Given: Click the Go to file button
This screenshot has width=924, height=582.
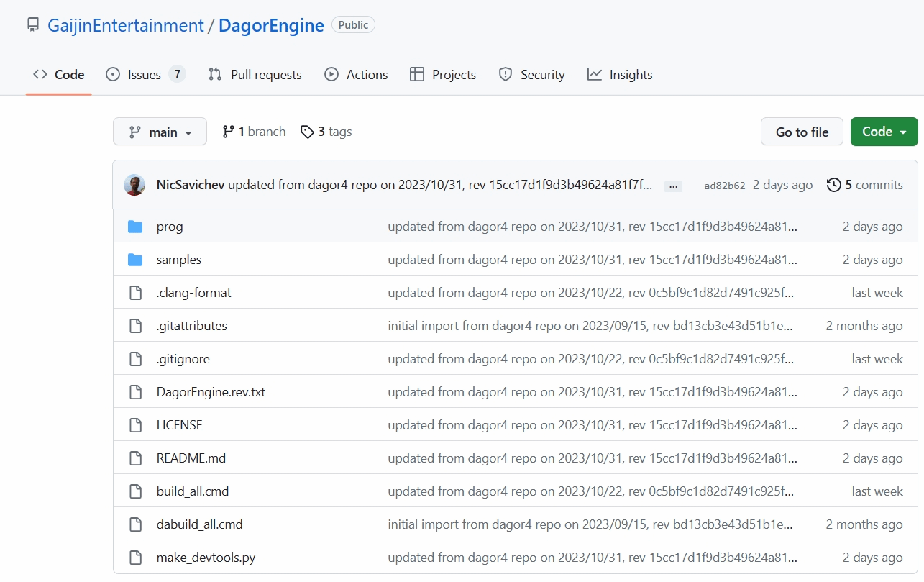Looking at the screenshot, I should click(x=802, y=132).
